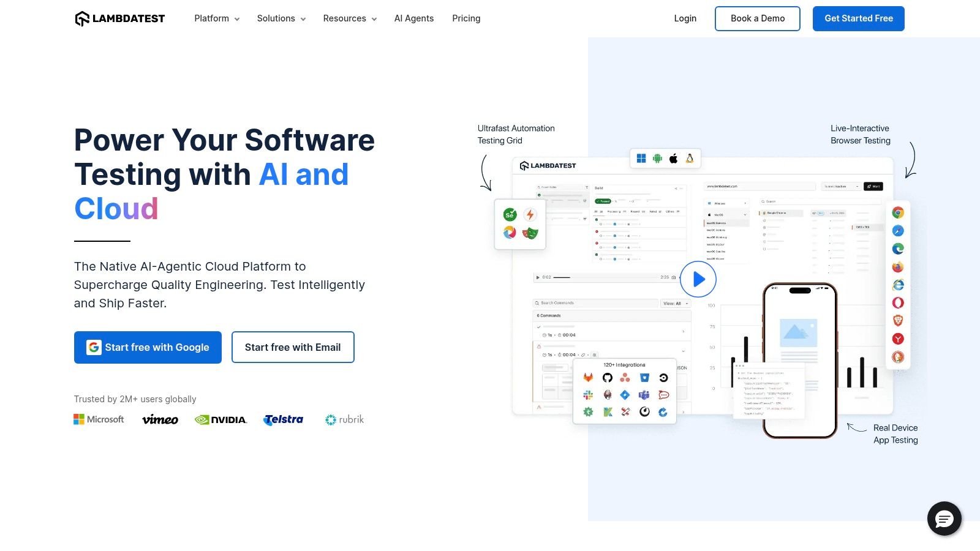980x551 pixels.
Task: Select the Internet Explorer browser icon
Action: tap(898, 285)
